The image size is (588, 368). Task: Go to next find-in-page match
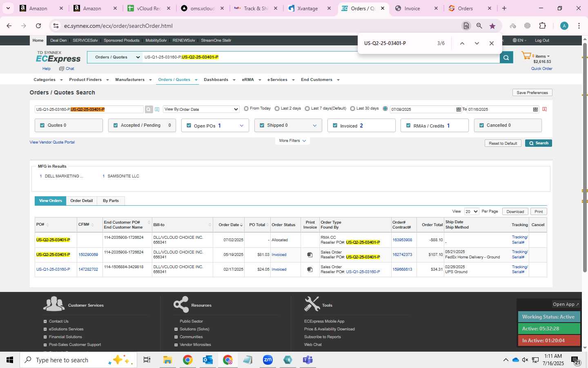(x=477, y=43)
